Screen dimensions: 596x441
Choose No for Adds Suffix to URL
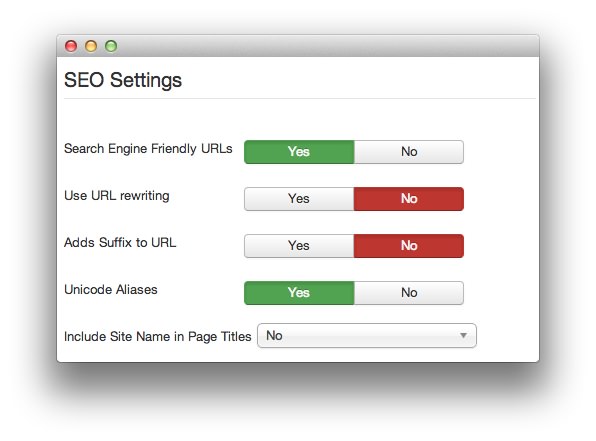(409, 246)
